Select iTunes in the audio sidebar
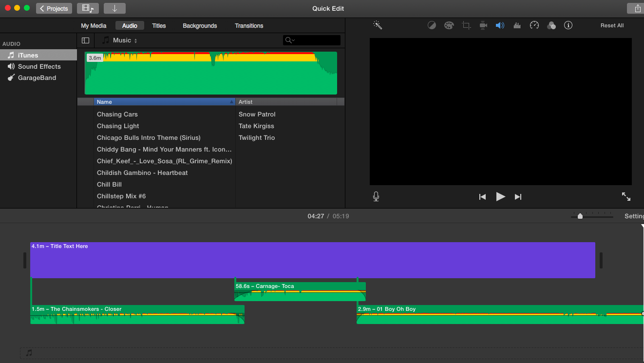This screenshot has height=363, width=644. tap(38, 55)
